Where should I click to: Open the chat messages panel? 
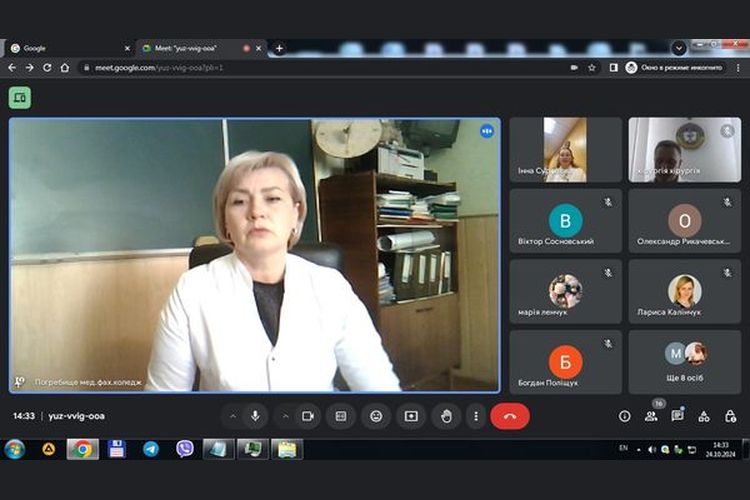coord(677,416)
